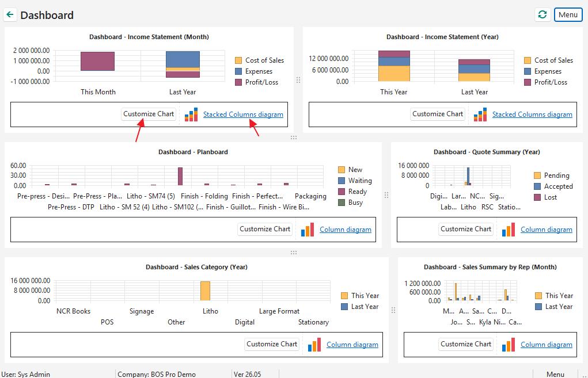Image resolution: width=588 pixels, height=378 pixels.
Task: Click the Busy legend swatch in Planboard
Action: click(x=342, y=203)
